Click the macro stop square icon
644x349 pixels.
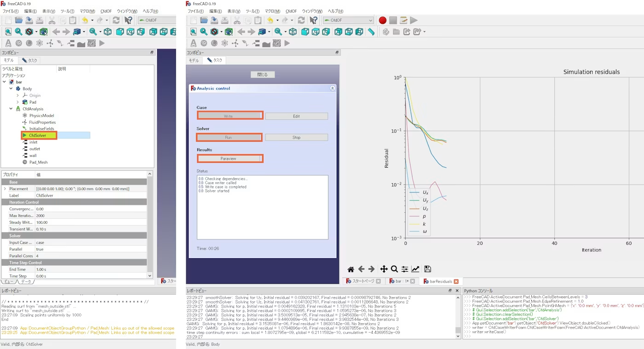pyautogui.click(x=393, y=20)
